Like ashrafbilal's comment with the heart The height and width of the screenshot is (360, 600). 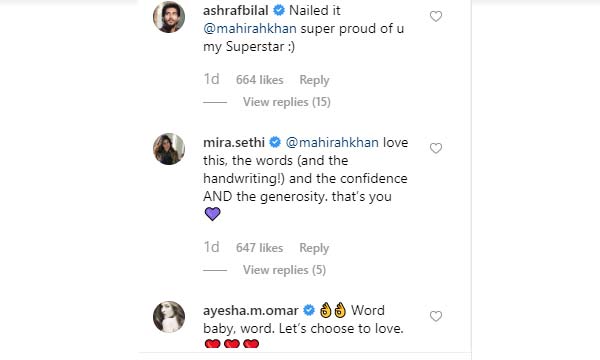pyautogui.click(x=436, y=16)
